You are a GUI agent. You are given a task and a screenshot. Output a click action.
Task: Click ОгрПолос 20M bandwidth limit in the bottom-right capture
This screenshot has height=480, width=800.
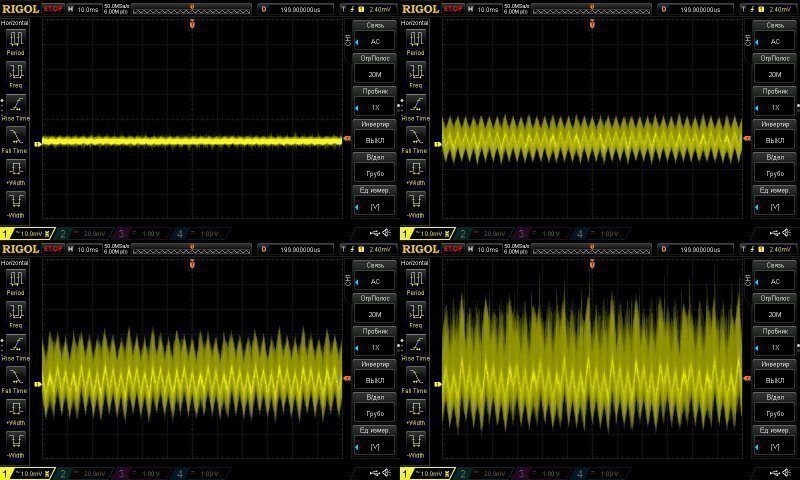coord(774,309)
